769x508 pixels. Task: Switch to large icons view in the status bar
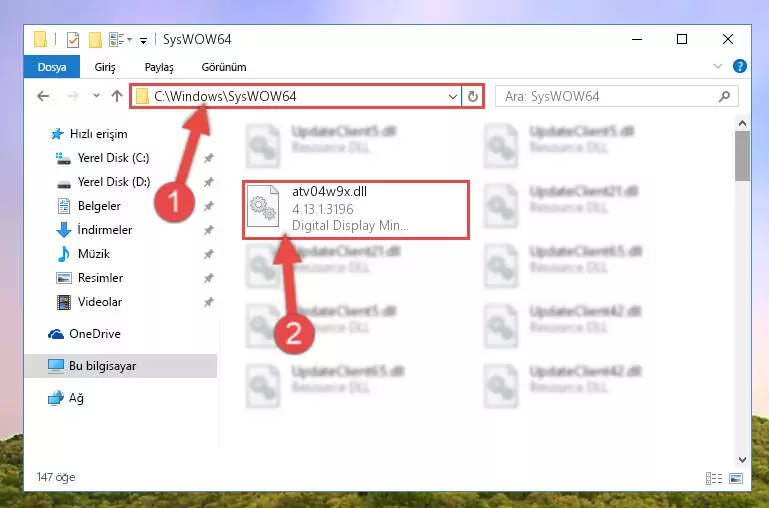736,478
